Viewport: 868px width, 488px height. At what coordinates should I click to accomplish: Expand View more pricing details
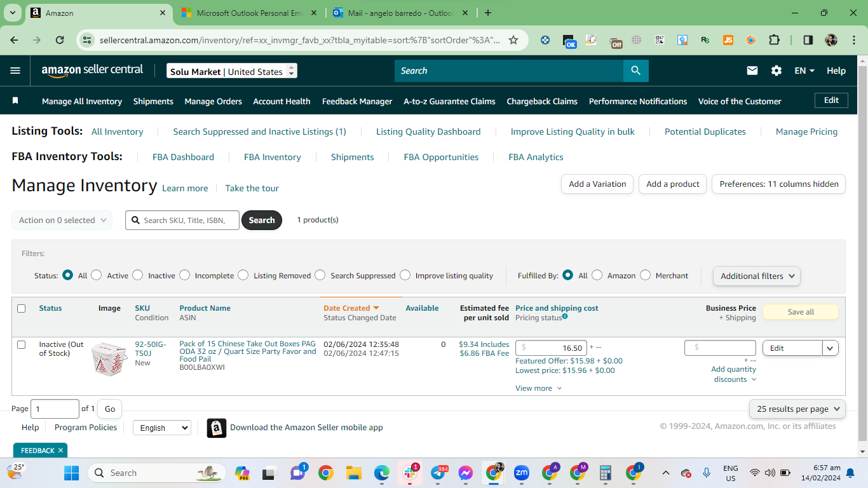(538, 388)
